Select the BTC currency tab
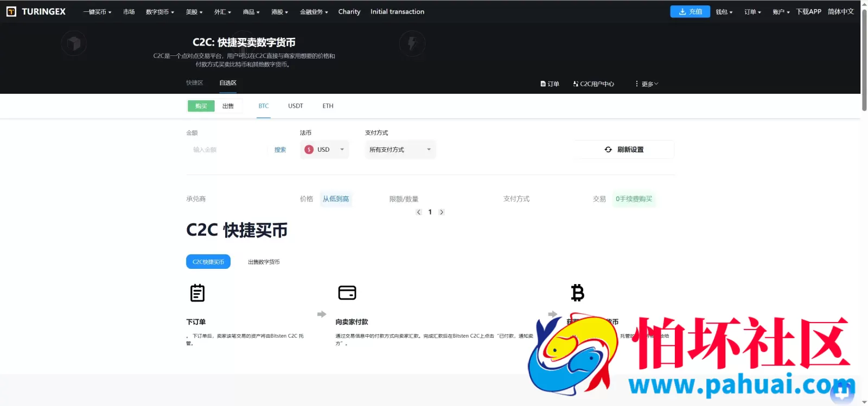 pyautogui.click(x=264, y=106)
